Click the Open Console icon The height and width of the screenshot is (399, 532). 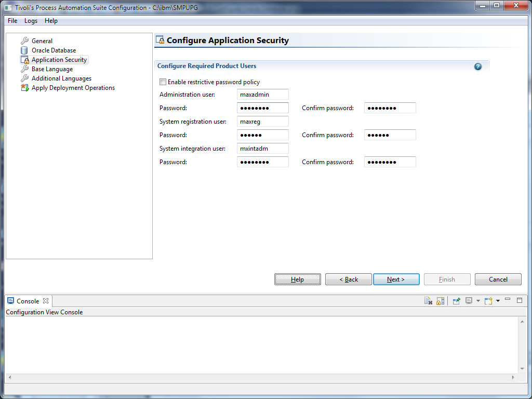pos(488,301)
